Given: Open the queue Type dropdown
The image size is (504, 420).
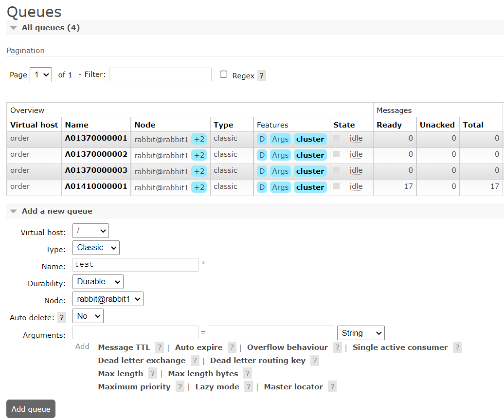Looking at the screenshot, I should click(96, 248).
